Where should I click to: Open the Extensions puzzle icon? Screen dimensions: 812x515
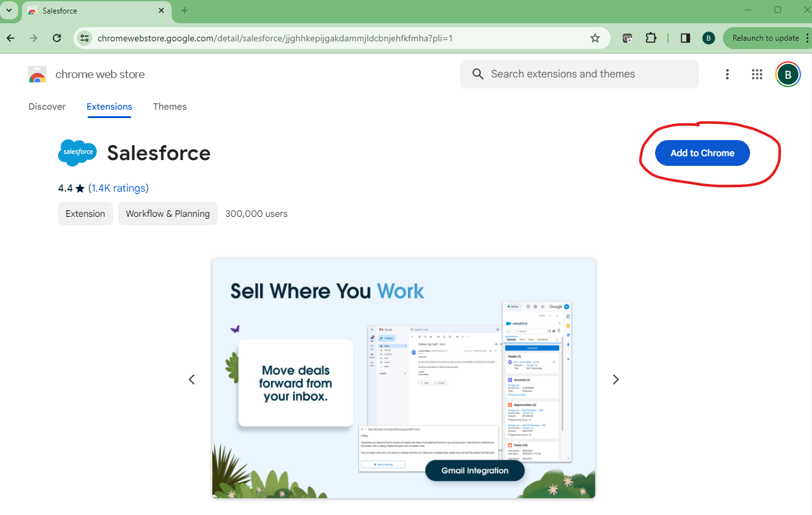coord(651,38)
